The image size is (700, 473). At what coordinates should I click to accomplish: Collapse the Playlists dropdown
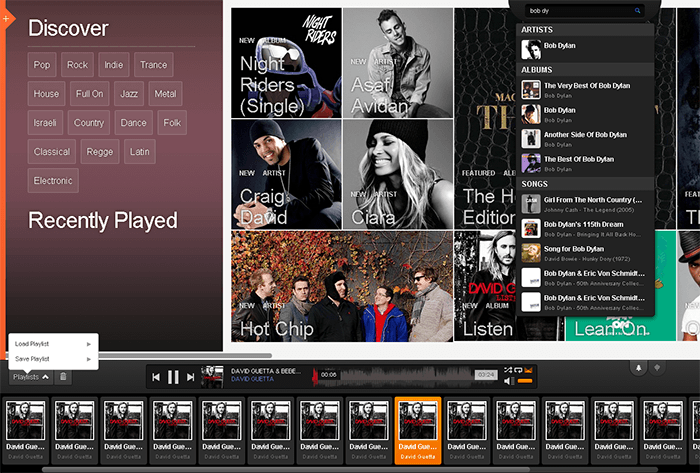click(30, 377)
